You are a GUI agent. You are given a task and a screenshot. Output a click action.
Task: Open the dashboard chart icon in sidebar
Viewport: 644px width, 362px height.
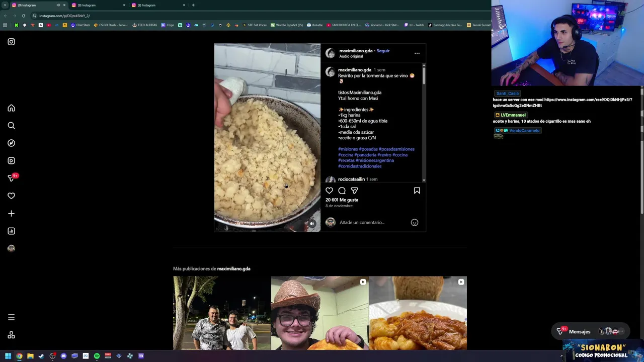[11, 231]
